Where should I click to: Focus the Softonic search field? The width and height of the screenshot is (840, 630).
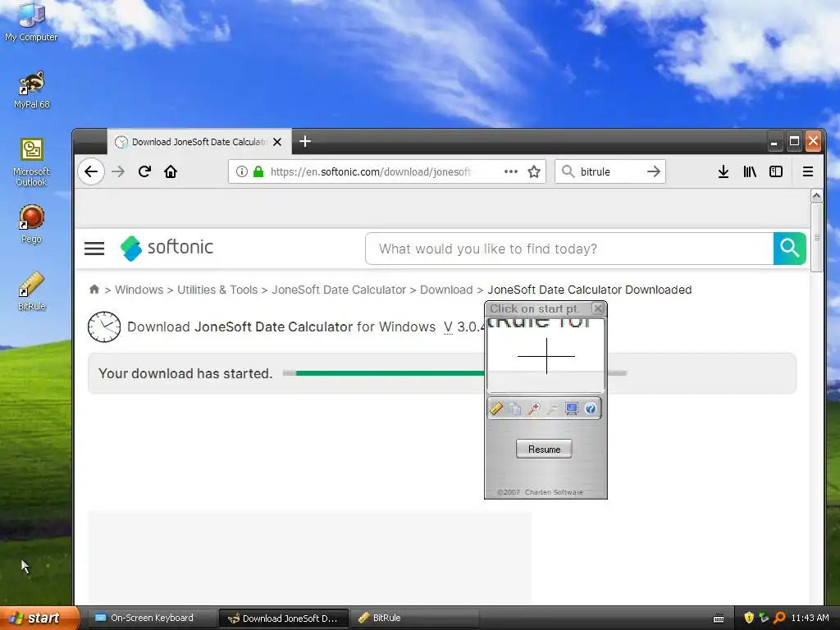pos(569,249)
